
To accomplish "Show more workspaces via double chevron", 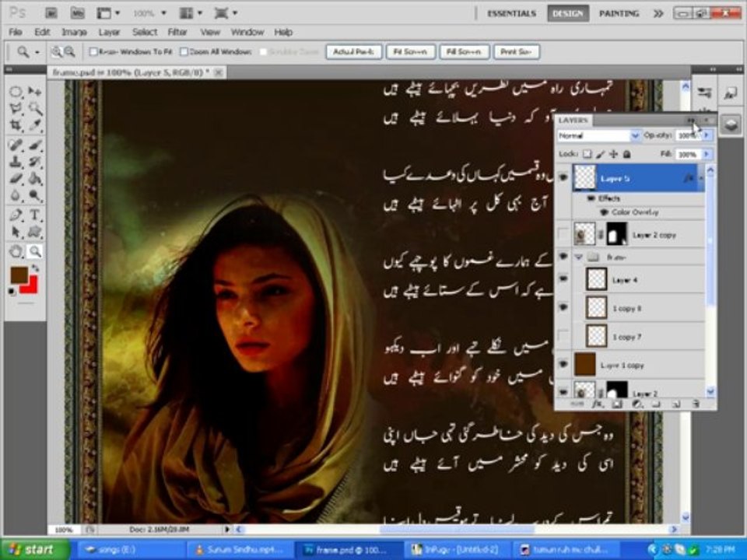I will (x=658, y=13).
